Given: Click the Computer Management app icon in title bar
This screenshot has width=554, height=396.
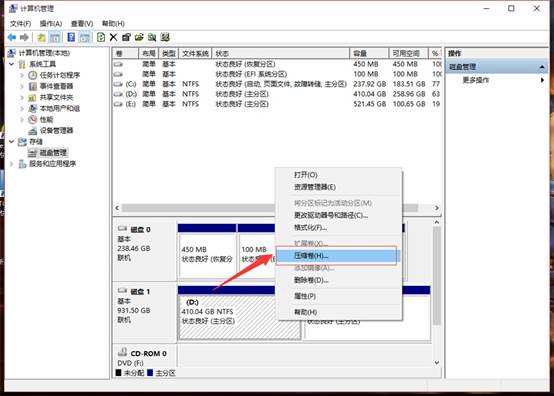Looking at the screenshot, I should click(x=13, y=8).
